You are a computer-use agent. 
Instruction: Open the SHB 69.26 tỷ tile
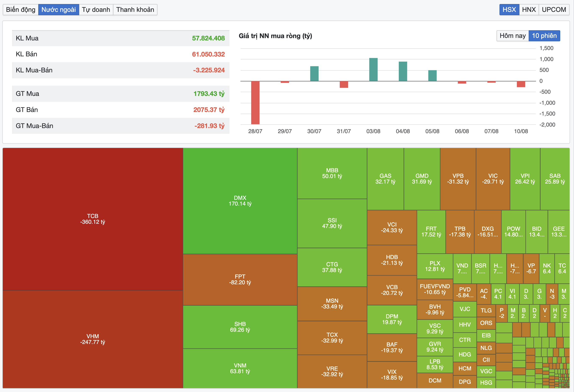[x=240, y=327]
